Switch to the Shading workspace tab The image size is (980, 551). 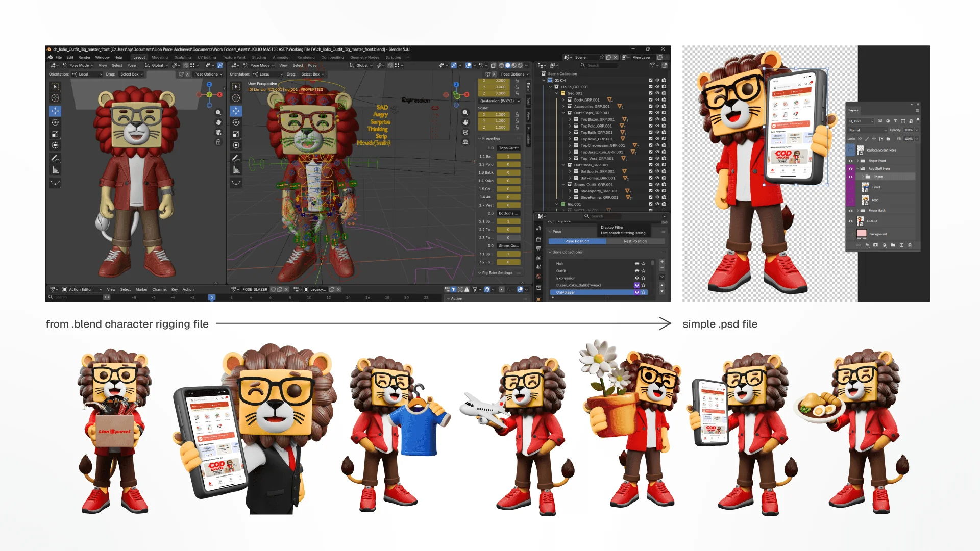(259, 57)
